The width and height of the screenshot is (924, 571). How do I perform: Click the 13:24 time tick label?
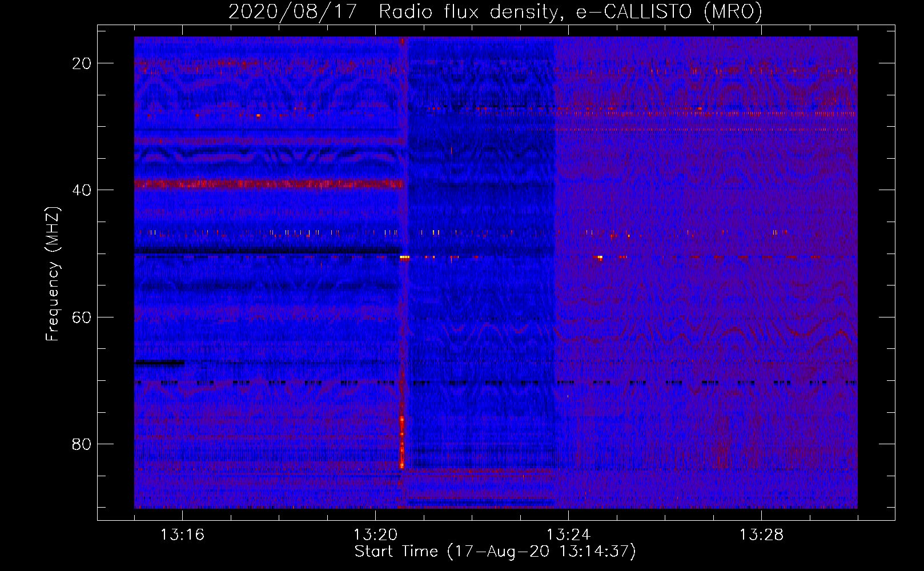click(568, 535)
